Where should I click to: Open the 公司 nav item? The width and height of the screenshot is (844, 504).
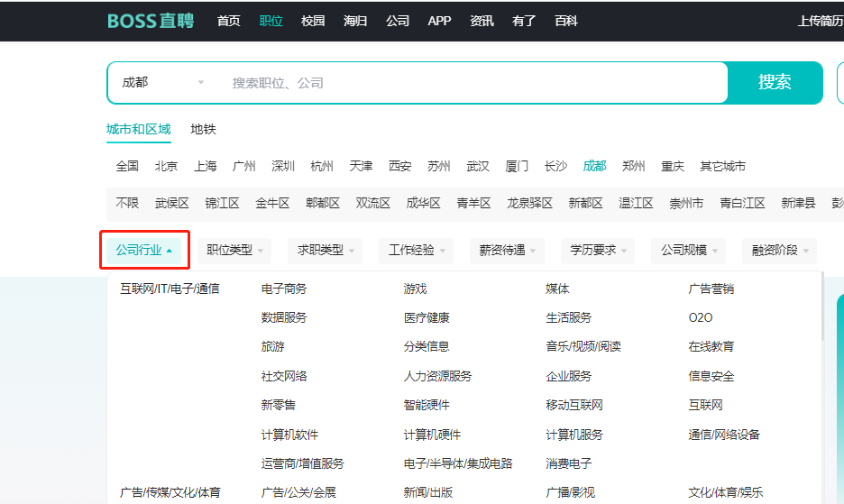click(398, 21)
